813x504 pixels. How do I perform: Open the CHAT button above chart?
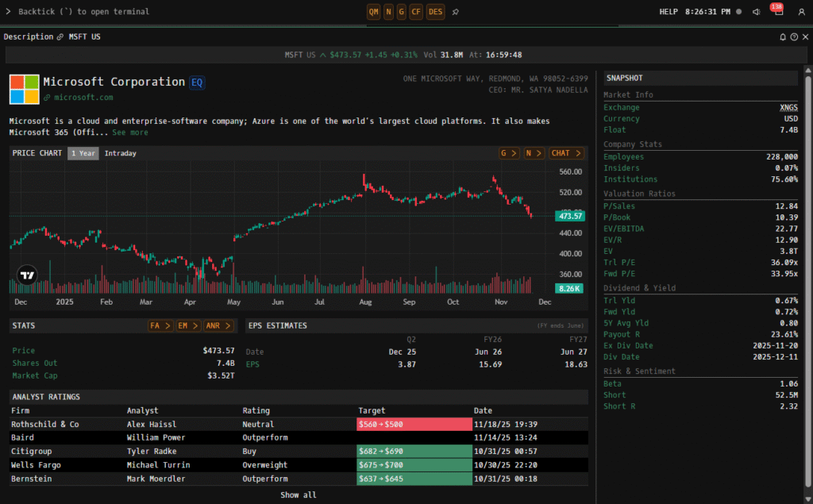pos(566,153)
